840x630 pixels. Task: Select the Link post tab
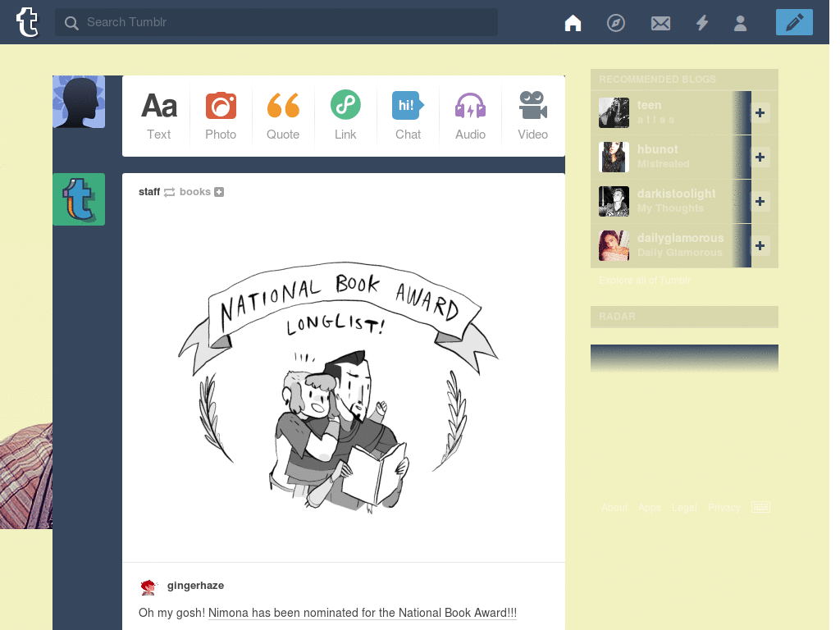pos(345,115)
